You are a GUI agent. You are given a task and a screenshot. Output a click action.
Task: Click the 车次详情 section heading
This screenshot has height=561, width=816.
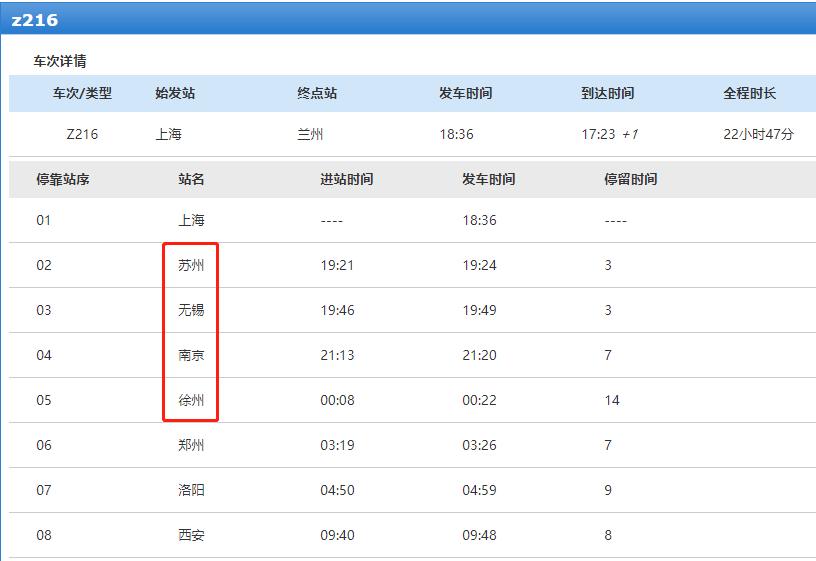pos(60,61)
